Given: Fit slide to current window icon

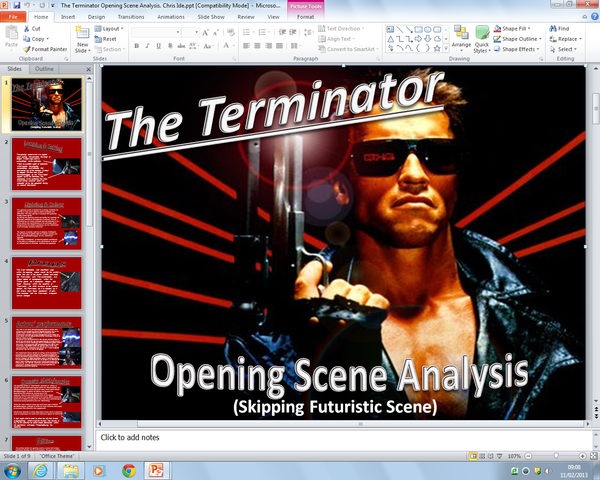Looking at the screenshot, I should point(593,456).
